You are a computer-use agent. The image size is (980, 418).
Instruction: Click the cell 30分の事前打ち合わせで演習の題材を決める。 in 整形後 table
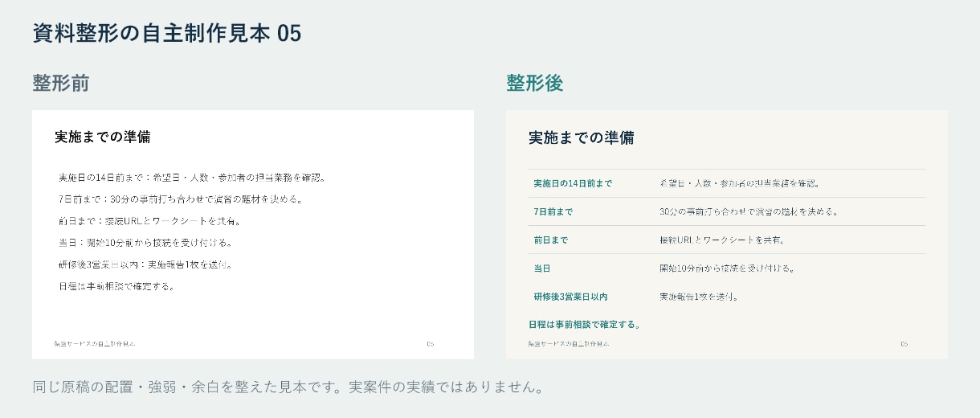(x=749, y=211)
